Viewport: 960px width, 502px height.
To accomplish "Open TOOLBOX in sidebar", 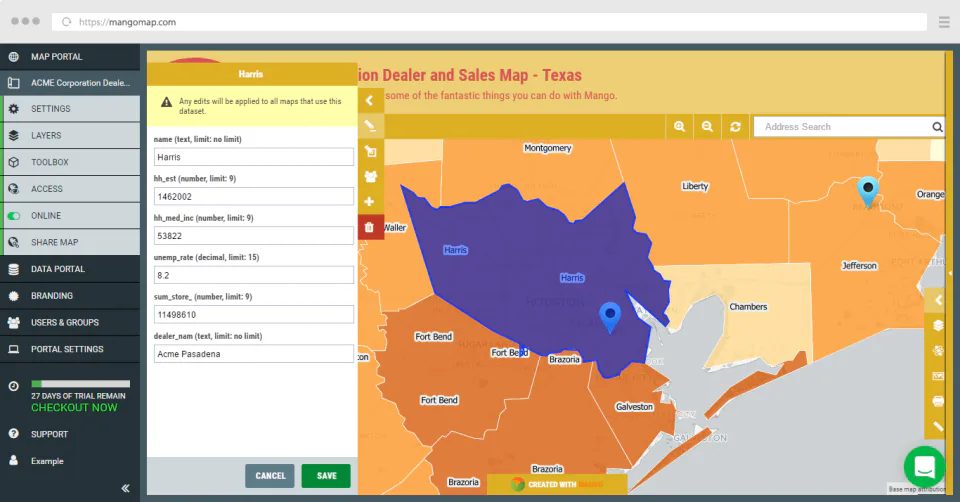I will coord(70,162).
